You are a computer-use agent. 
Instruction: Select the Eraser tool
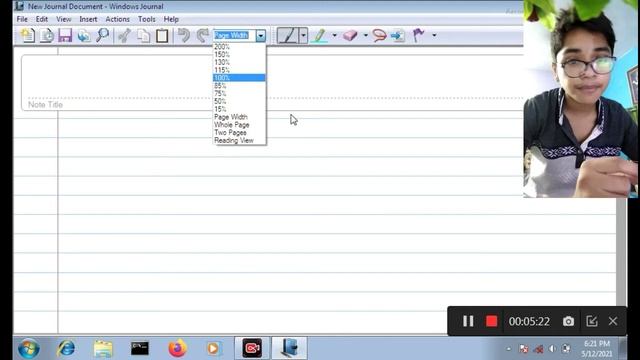coord(350,36)
